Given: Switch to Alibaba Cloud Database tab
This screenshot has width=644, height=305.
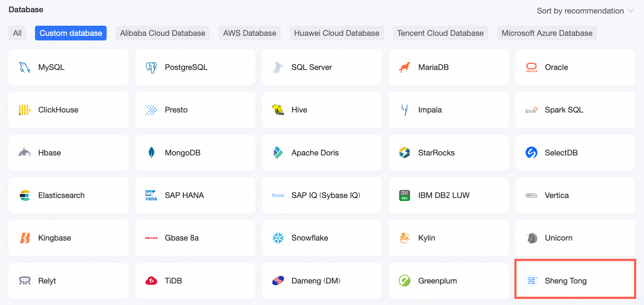Looking at the screenshot, I should point(163,33).
